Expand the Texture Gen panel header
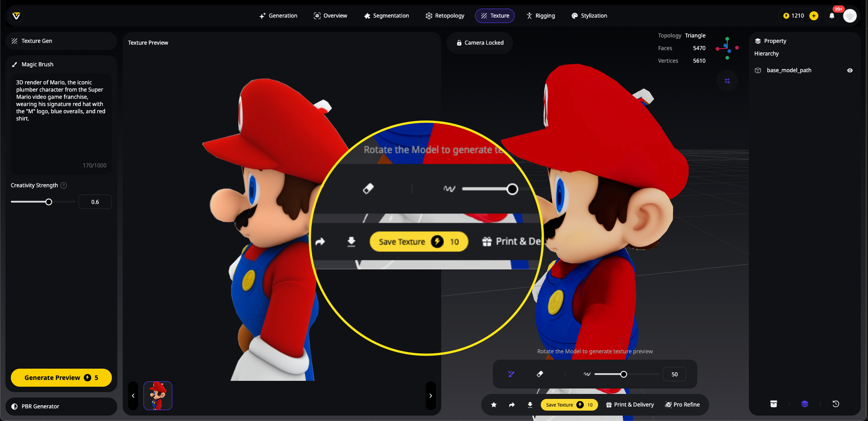Viewport: 868px width, 421px height. [61, 41]
